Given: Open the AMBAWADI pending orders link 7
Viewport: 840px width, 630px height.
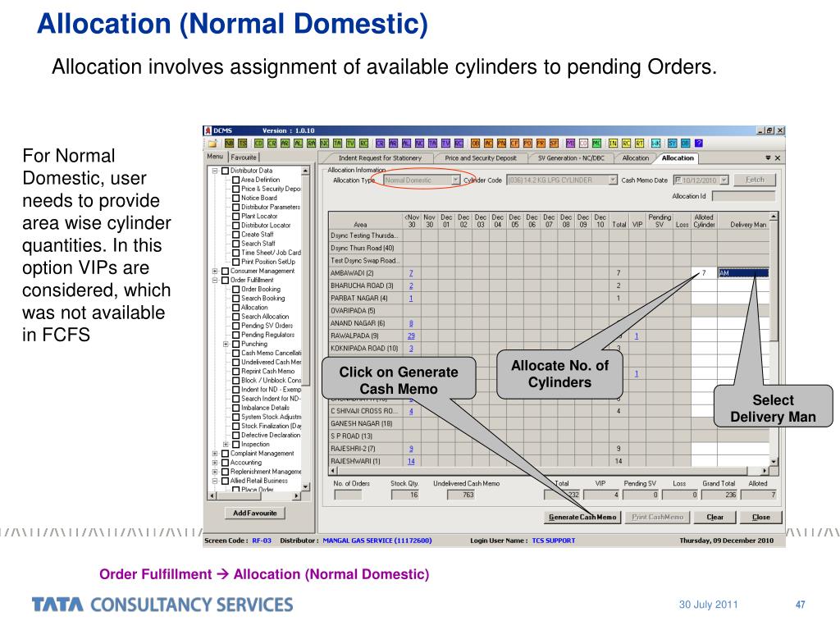Looking at the screenshot, I should pyautogui.click(x=411, y=273).
